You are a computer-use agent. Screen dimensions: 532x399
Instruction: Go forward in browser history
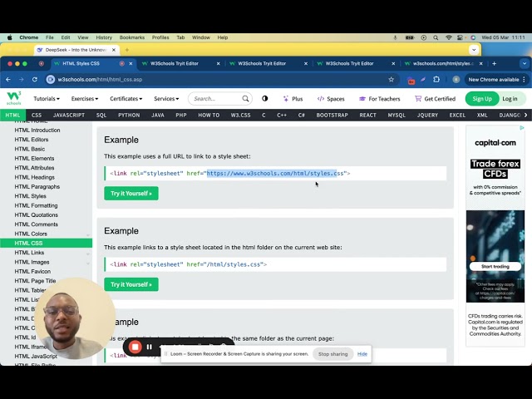(22, 80)
